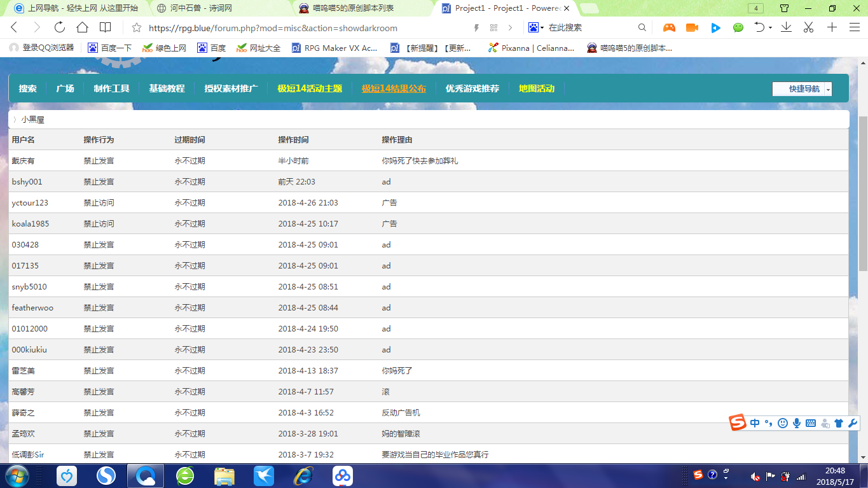Viewport: 868px width, 488px height.
Task: Expand the 快捷导航 dropdown arrow
Action: pyautogui.click(x=828, y=89)
